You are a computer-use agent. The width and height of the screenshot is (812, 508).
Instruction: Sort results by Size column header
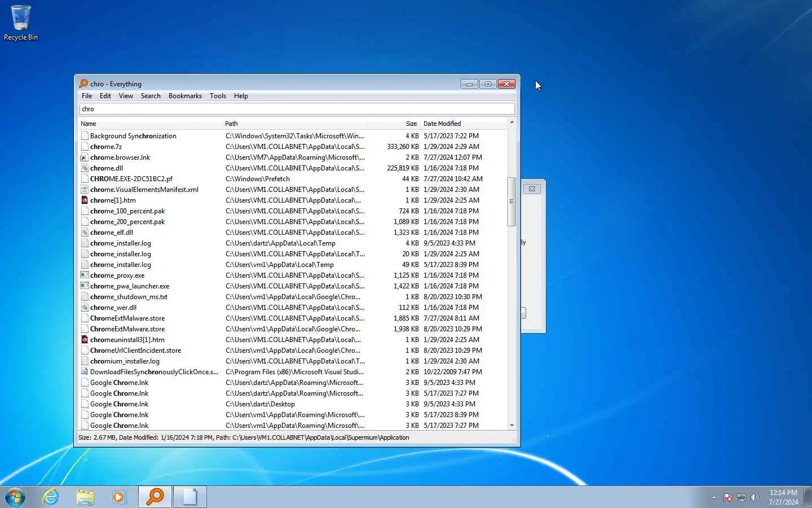coord(393,124)
